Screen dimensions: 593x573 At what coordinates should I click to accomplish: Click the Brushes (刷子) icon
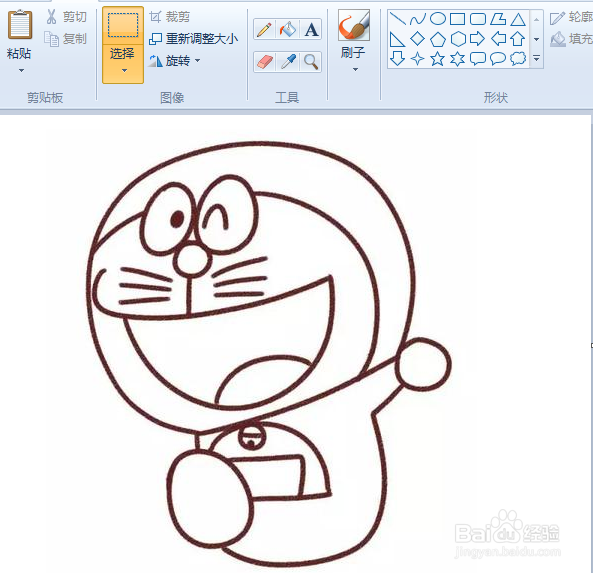tap(354, 25)
